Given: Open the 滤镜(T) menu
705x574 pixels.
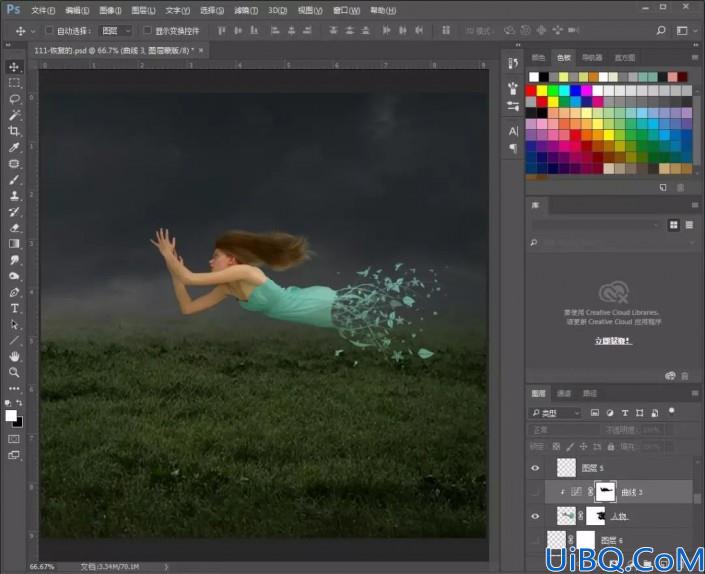Looking at the screenshot, I should click(x=246, y=10).
